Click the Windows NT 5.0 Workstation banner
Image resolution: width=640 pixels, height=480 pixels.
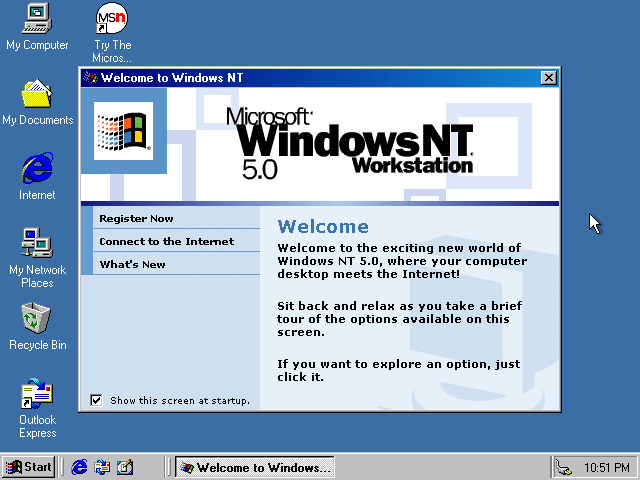[320, 144]
